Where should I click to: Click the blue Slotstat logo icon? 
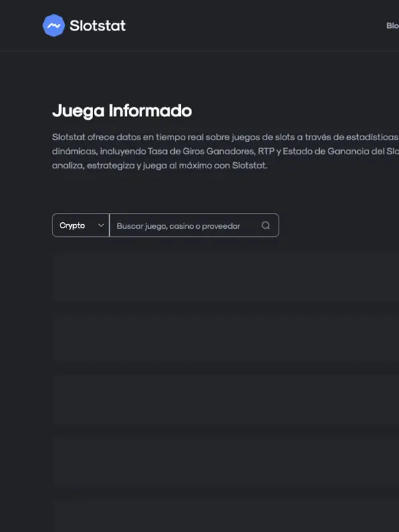coord(54,25)
